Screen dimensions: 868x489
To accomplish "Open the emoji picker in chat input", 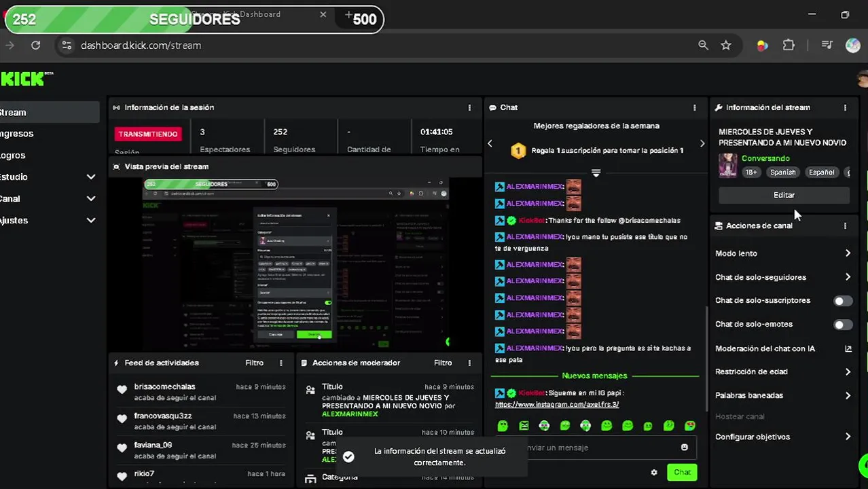I will [684, 447].
